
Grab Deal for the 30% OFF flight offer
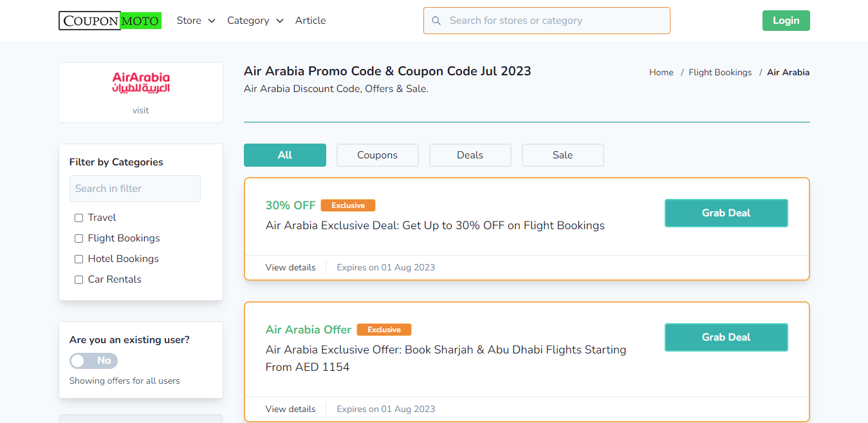click(726, 212)
